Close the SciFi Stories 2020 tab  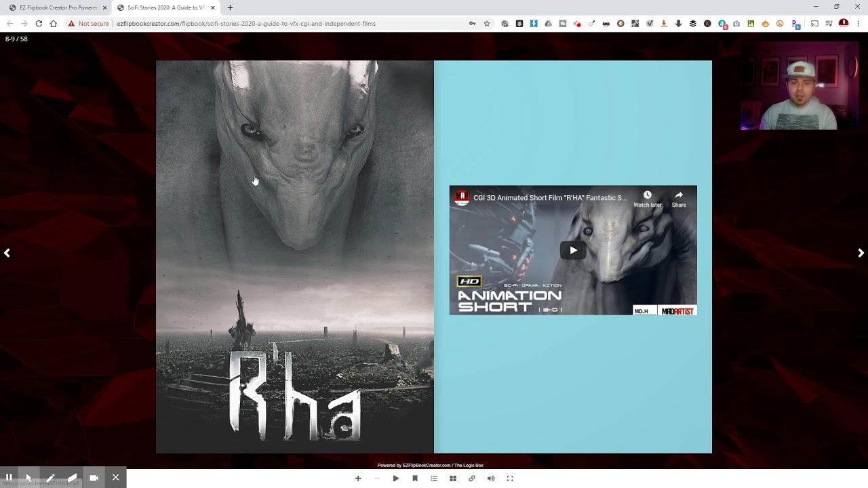pos(213,7)
